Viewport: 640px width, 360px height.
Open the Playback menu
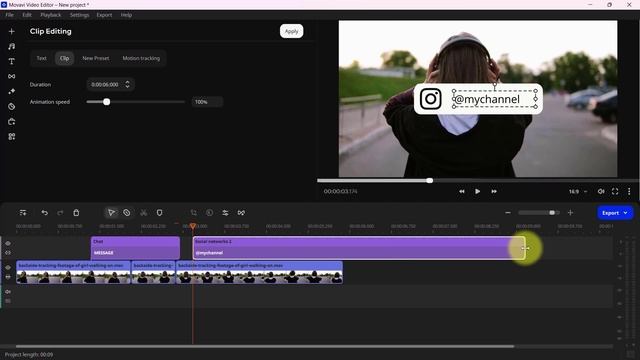[51, 15]
